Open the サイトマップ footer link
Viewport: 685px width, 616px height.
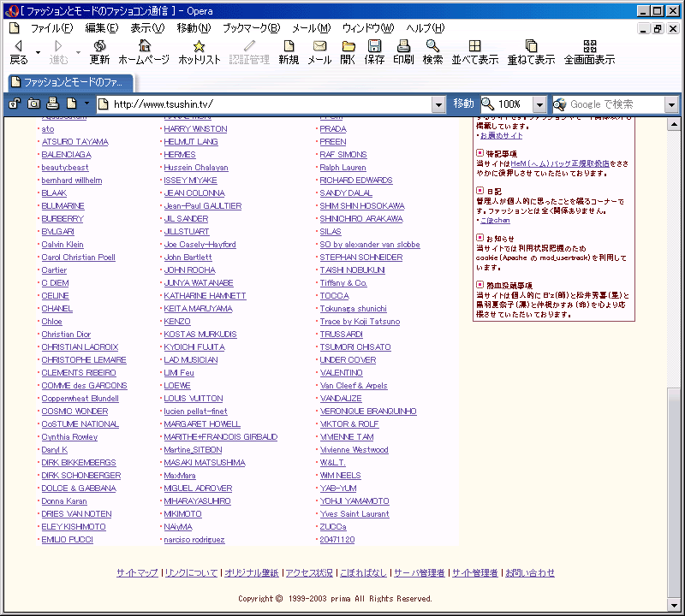click(137, 572)
